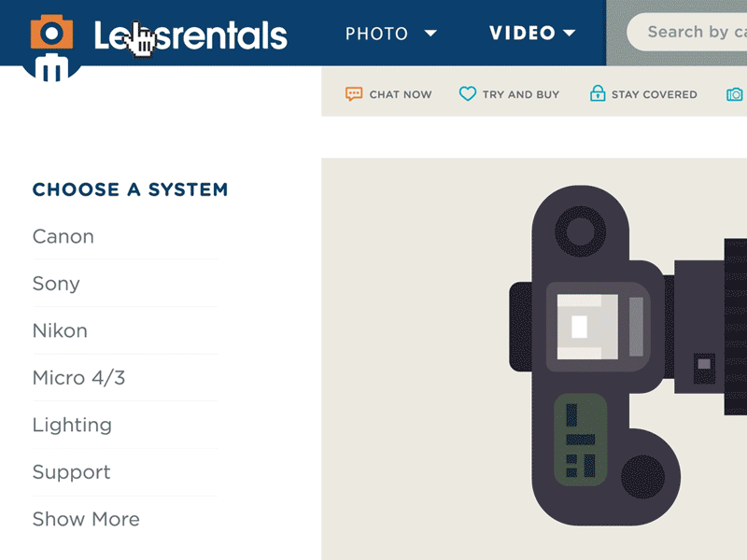The height and width of the screenshot is (560, 747).
Task: Expand the list with Show More
Action: tap(86, 519)
